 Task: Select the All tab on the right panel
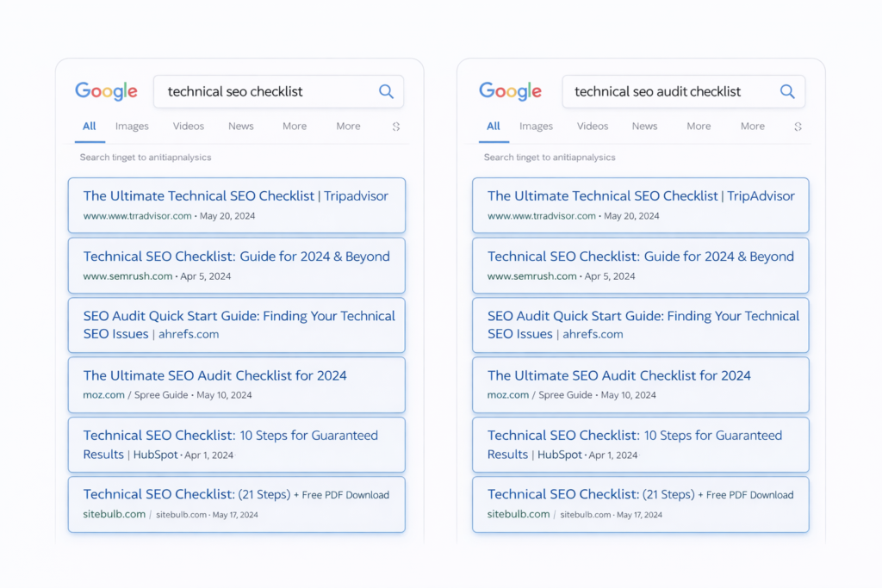[x=493, y=125]
